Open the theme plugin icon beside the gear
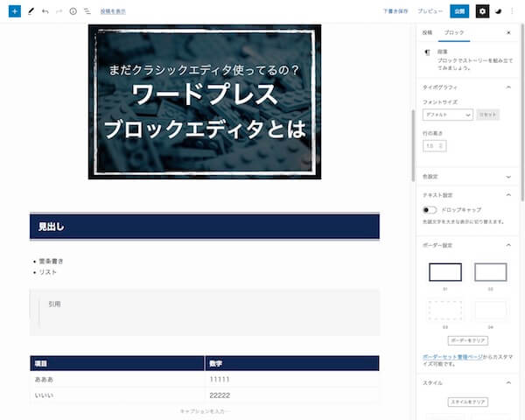525x420 pixels. tap(499, 11)
